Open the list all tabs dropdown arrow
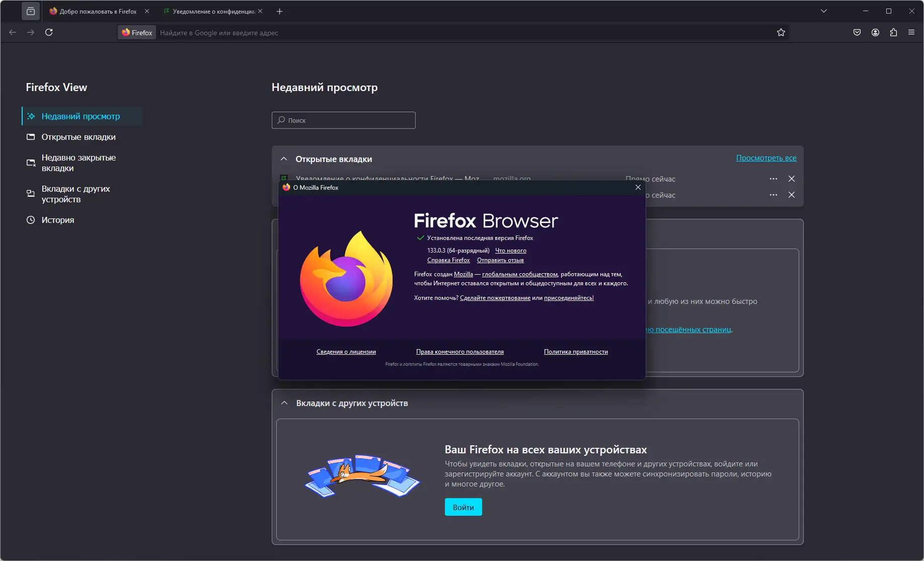924x561 pixels. (824, 11)
